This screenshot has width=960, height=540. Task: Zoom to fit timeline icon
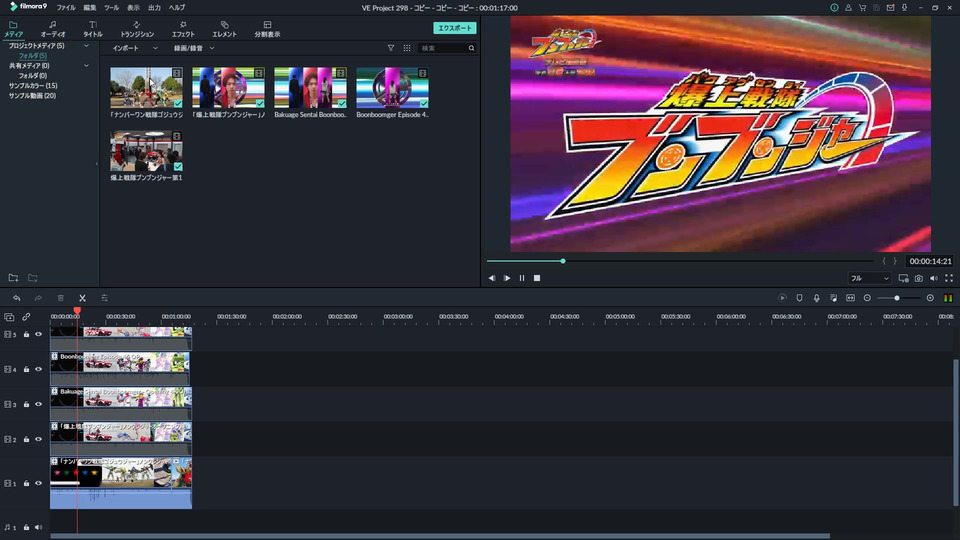pyautogui.click(x=850, y=298)
